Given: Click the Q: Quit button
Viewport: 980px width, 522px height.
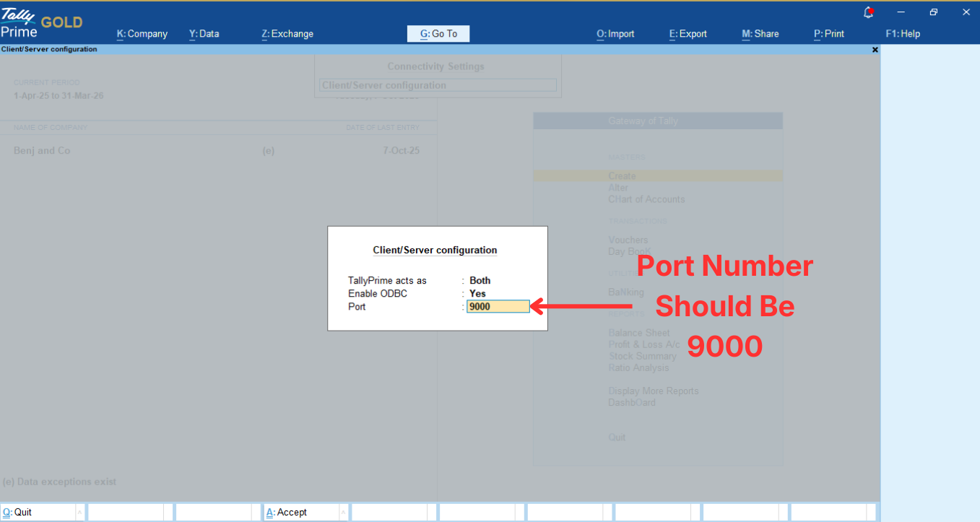Looking at the screenshot, I should coord(38,512).
